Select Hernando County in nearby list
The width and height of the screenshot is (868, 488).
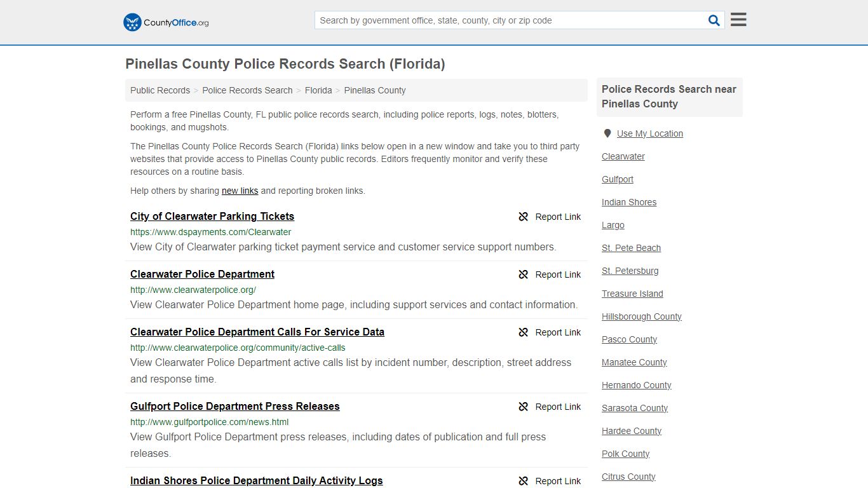pyautogui.click(x=637, y=385)
